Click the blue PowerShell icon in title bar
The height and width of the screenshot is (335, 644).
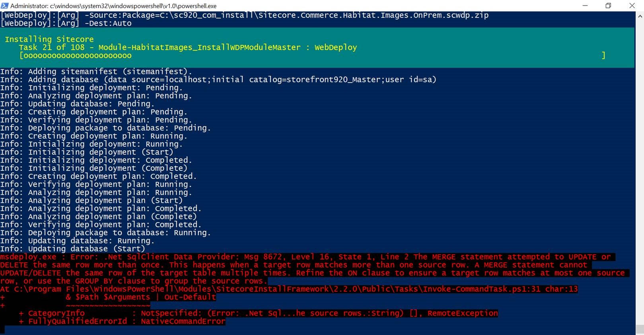click(6, 6)
